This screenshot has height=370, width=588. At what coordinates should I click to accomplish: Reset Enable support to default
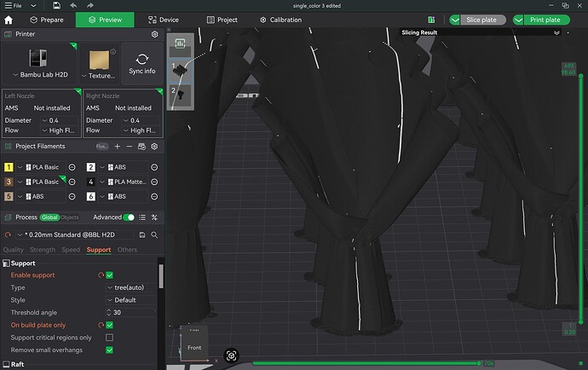point(101,275)
